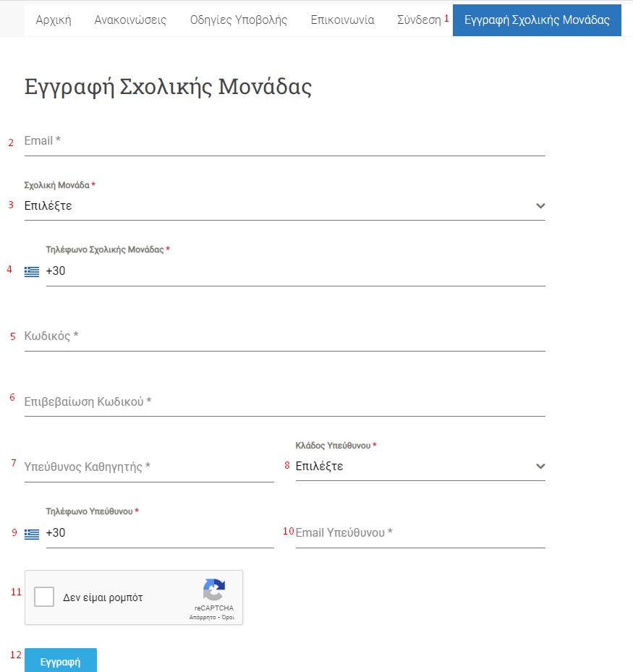Screen dimensions: 633x672
Task: Open the Σχολική Μονάδα dropdown
Action: [284, 206]
